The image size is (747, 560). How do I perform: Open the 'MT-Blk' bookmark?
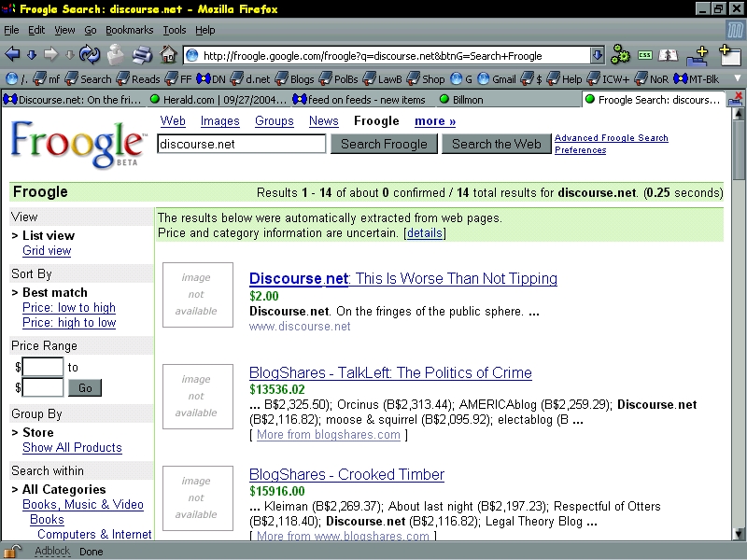click(x=697, y=79)
